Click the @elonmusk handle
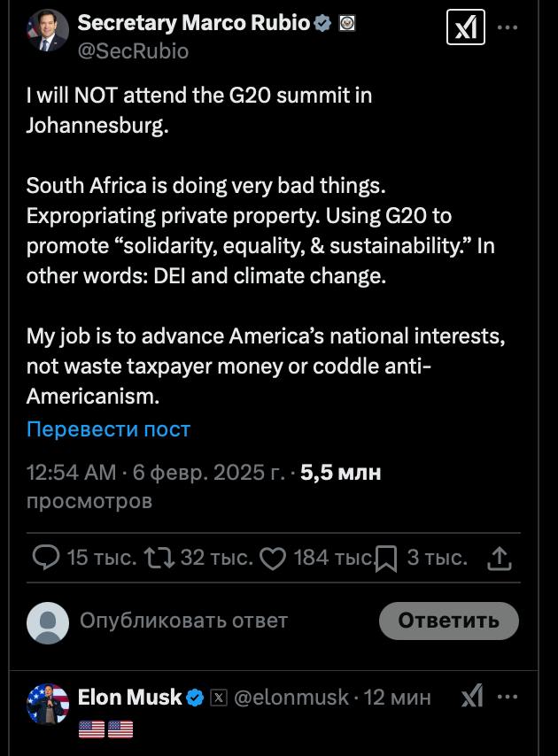 291,698
